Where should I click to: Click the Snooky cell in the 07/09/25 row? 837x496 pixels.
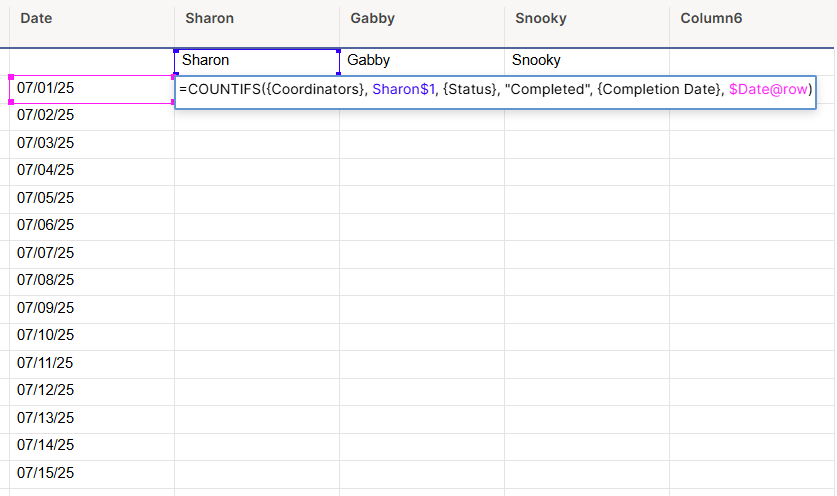pos(587,309)
